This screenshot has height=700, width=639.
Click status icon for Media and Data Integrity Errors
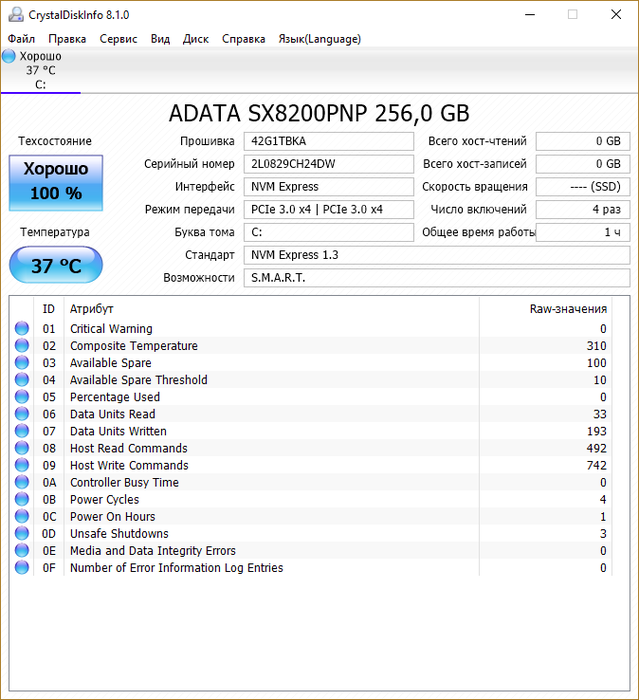point(22,550)
